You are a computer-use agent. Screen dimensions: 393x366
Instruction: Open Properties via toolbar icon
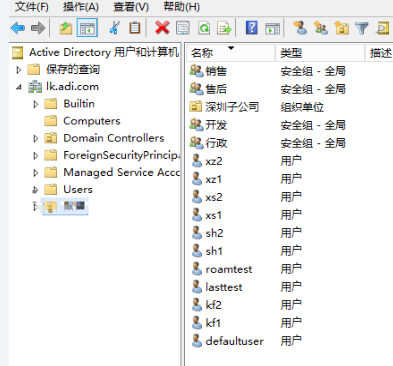tap(183, 28)
